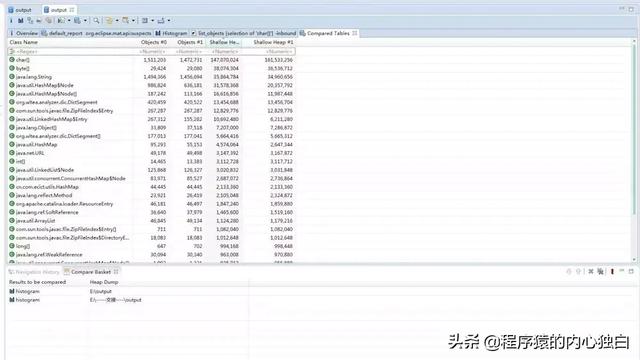Select the org.apache.catalina.loader.ResourceEntry row
Image resolution: width=640 pixels, height=360 pixels.
151,204
